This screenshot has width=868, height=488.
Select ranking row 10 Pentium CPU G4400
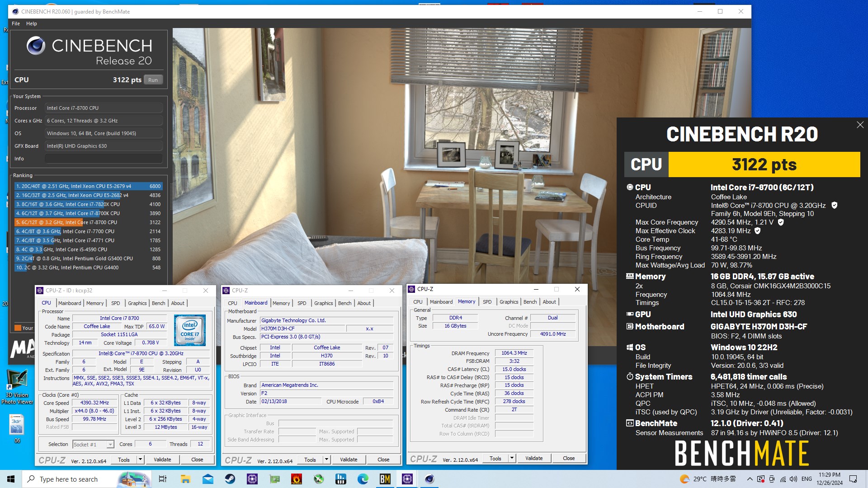coord(89,267)
